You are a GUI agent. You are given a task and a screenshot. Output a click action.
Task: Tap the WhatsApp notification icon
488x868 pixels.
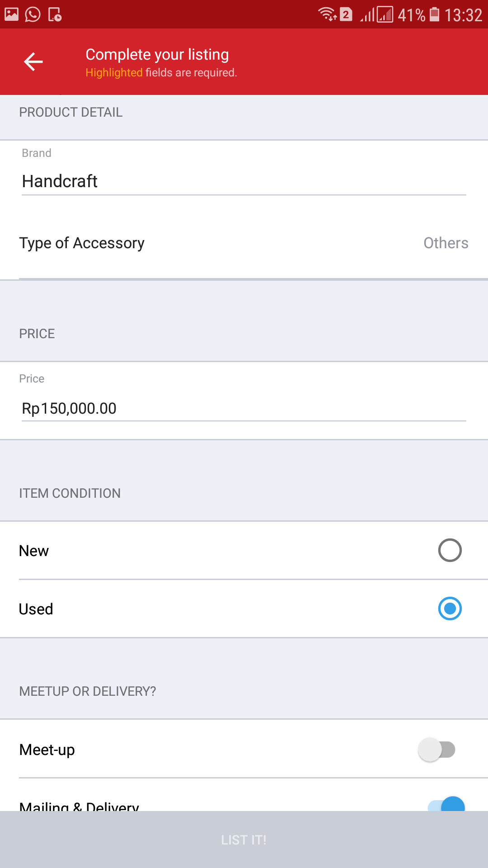[33, 14]
